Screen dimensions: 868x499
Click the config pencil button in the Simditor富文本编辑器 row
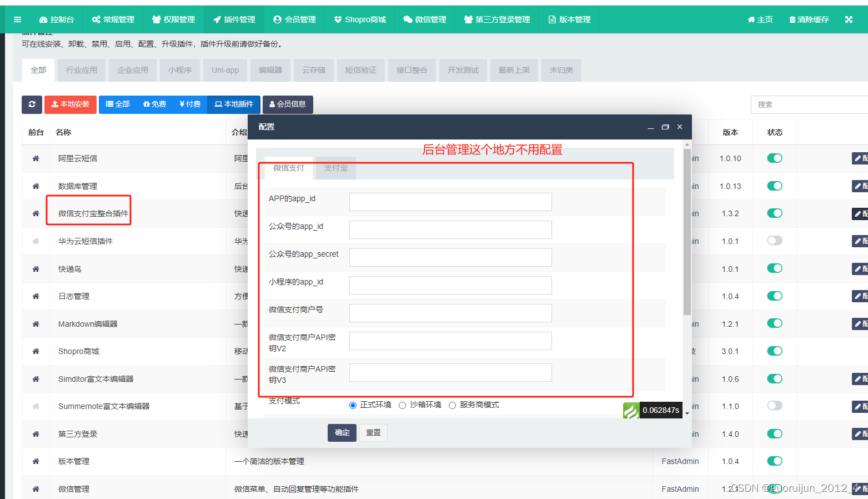860,379
